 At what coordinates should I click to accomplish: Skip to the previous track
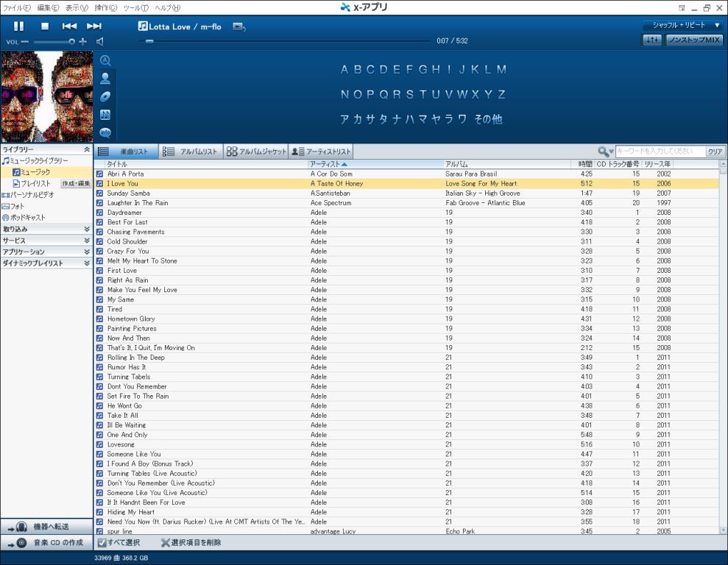pyautogui.click(x=69, y=26)
